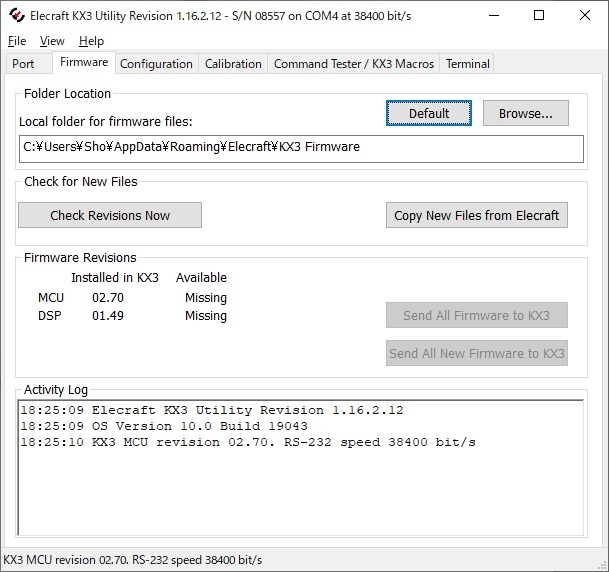Image resolution: width=609 pixels, height=572 pixels.
Task: Open the File menu
Action: (17, 41)
